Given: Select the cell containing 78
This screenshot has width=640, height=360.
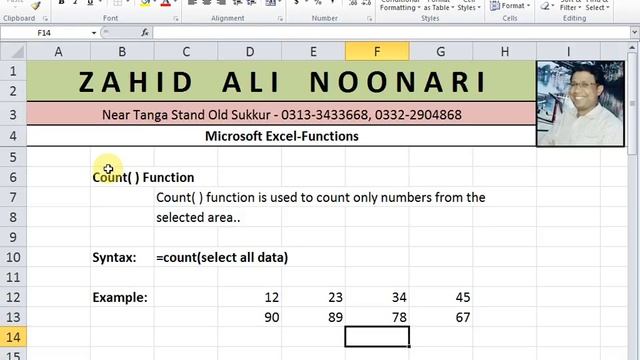Looking at the screenshot, I should [x=377, y=317].
